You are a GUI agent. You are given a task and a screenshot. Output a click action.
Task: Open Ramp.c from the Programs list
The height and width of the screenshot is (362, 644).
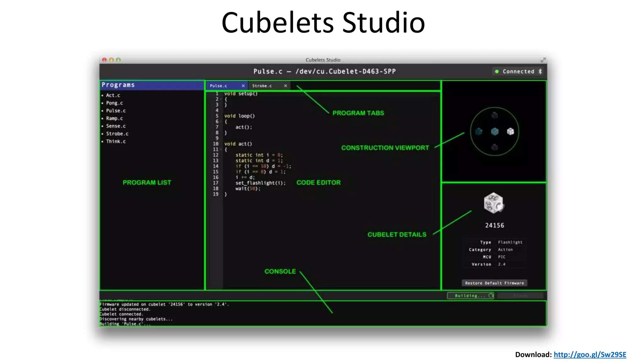[114, 118]
